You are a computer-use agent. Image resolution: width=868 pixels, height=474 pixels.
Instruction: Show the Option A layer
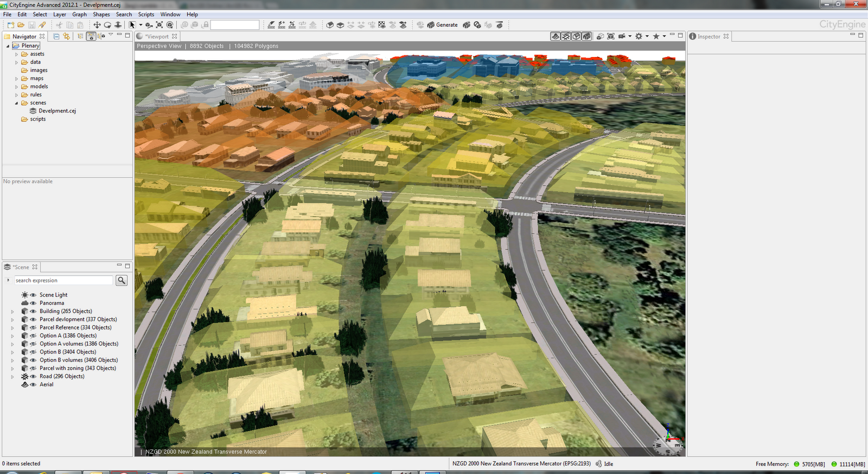33,336
